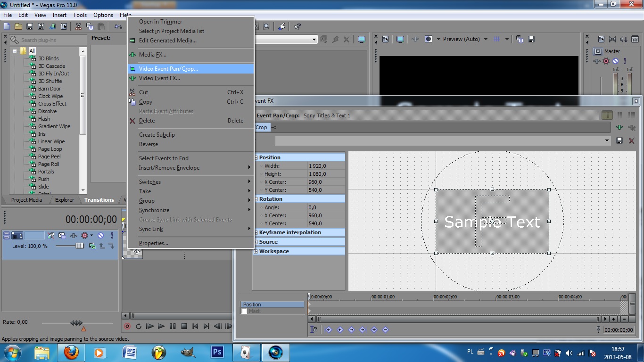This screenshot has width=644, height=362.
Task: Collapse the All transitions folder
Action: [15, 51]
